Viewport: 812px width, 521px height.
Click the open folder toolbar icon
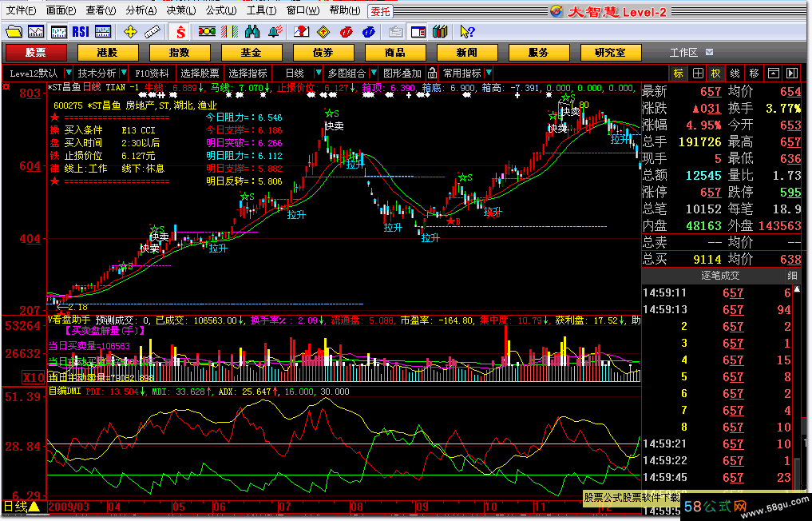[14, 32]
